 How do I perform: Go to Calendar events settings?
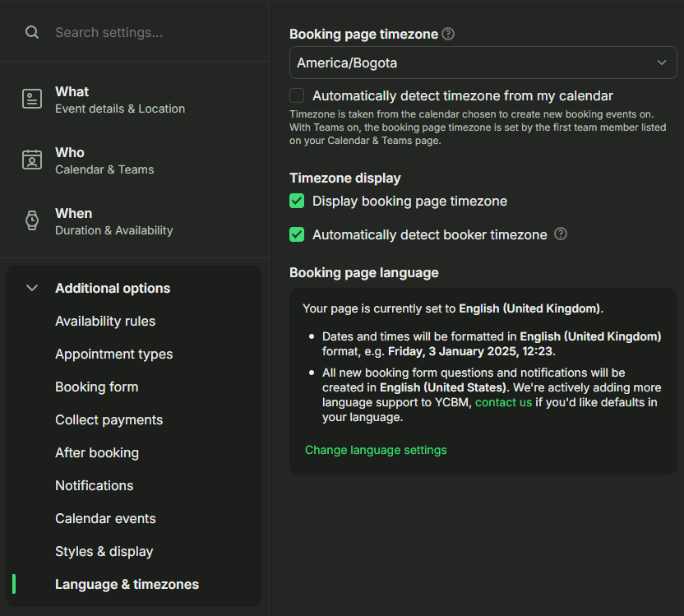tap(105, 519)
